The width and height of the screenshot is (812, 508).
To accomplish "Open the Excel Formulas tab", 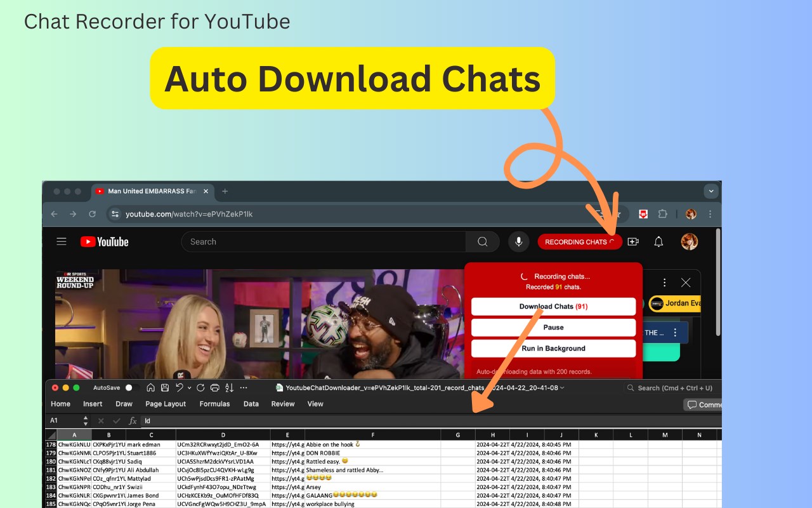I will pos(214,404).
